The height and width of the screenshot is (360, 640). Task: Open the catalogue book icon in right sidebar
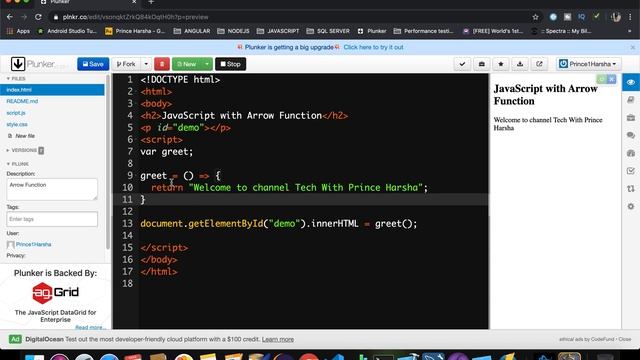click(x=631, y=100)
